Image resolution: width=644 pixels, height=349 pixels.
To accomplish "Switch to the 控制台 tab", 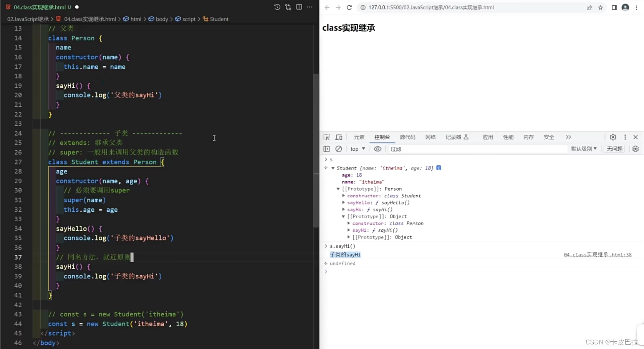I will click(x=382, y=137).
